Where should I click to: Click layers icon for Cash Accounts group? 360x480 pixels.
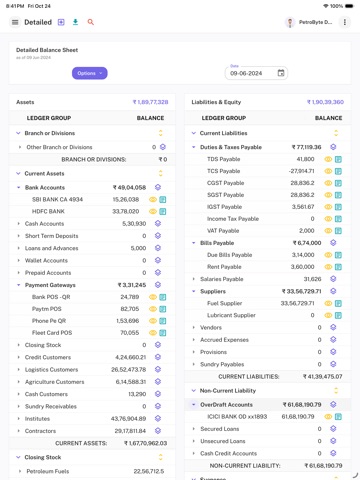pos(158,224)
